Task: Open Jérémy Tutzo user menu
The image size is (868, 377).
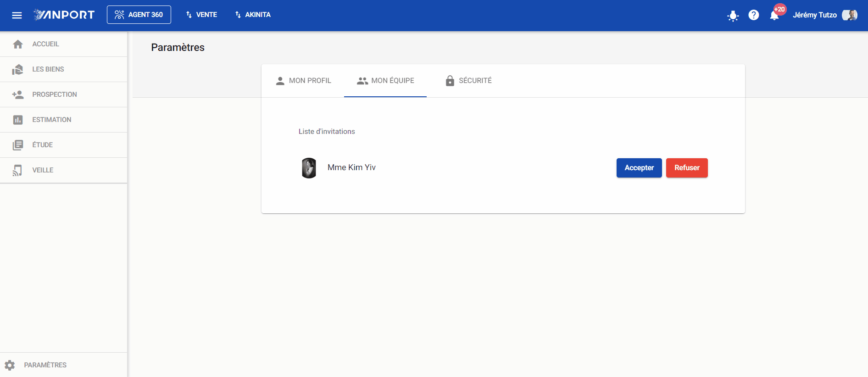Action: click(815, 15)
